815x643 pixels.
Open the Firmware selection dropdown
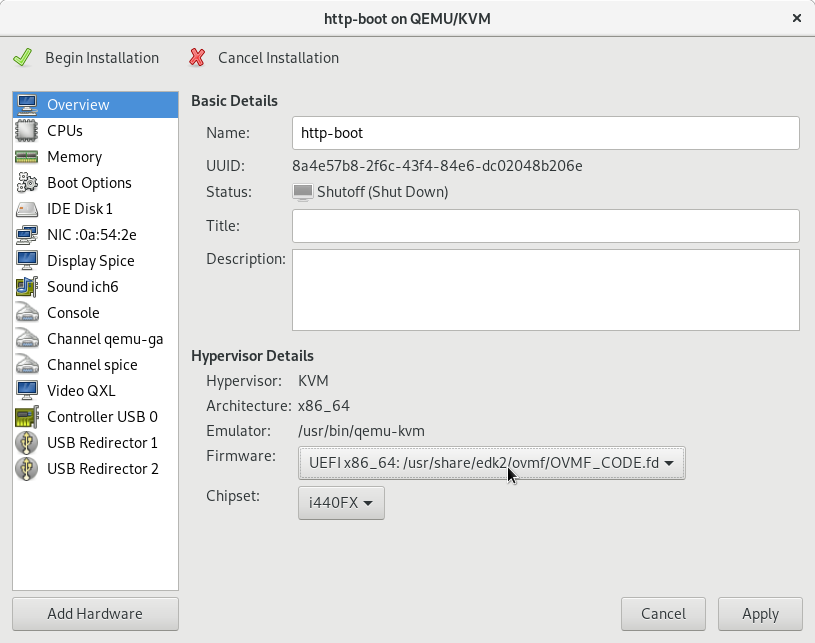click(489, 462)
